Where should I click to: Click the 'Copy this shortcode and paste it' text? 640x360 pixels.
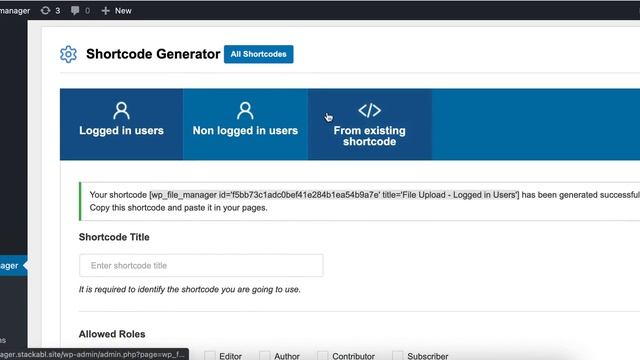pos(178,207)
